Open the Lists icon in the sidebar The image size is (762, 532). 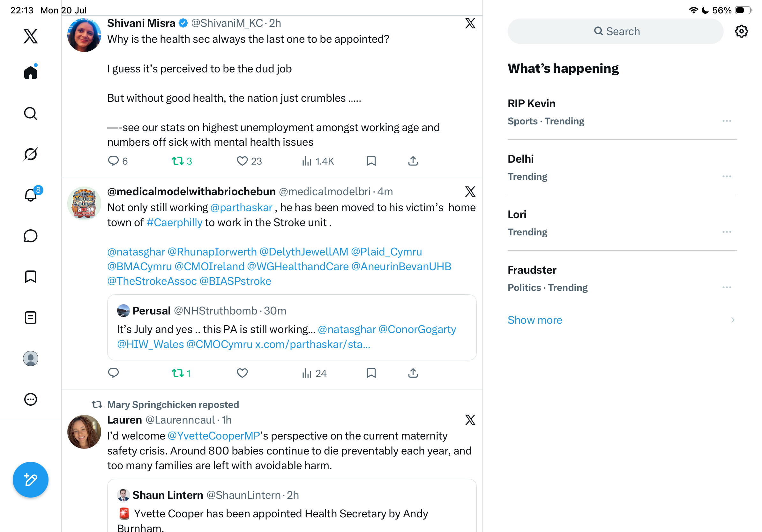point(31,318)
